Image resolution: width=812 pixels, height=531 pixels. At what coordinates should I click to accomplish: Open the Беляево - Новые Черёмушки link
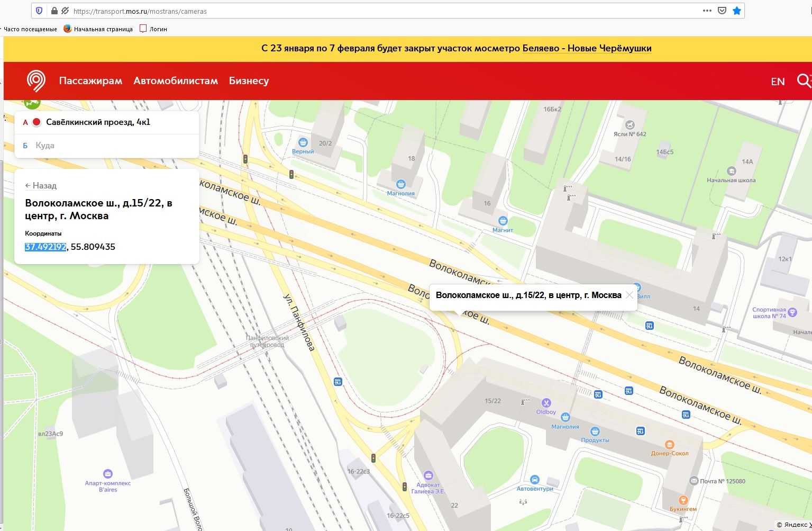587,48
